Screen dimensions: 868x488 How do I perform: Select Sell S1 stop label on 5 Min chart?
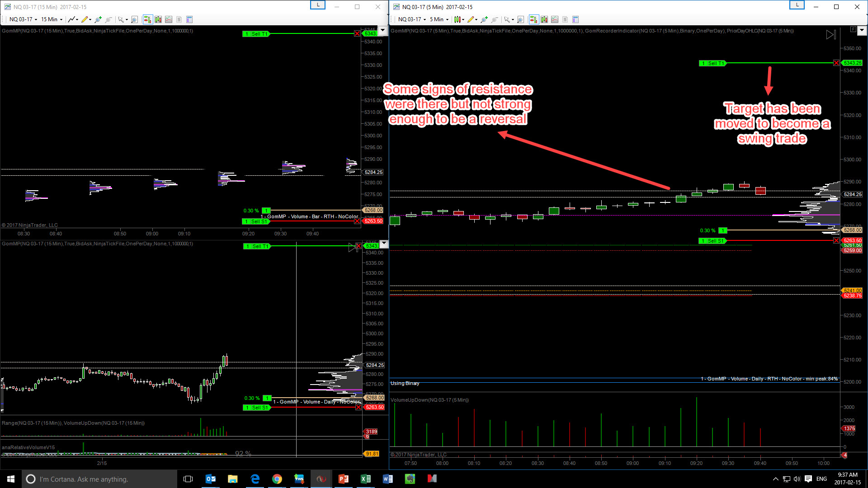712,241
